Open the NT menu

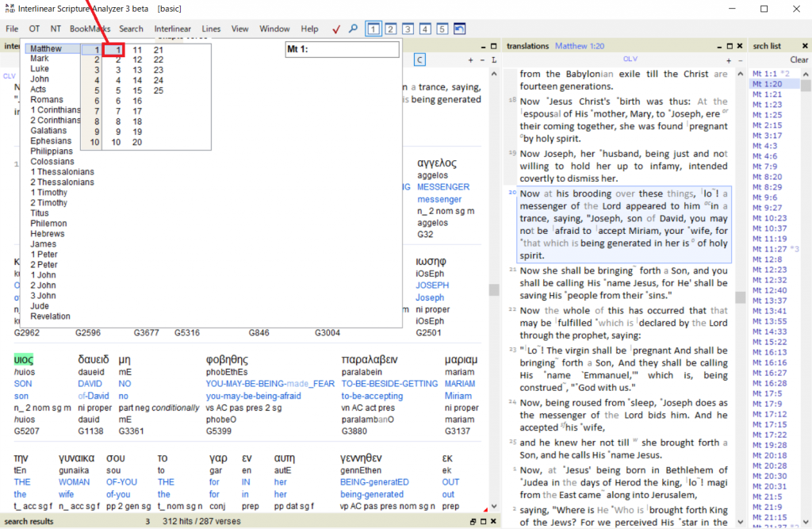(x=56, y=29)
